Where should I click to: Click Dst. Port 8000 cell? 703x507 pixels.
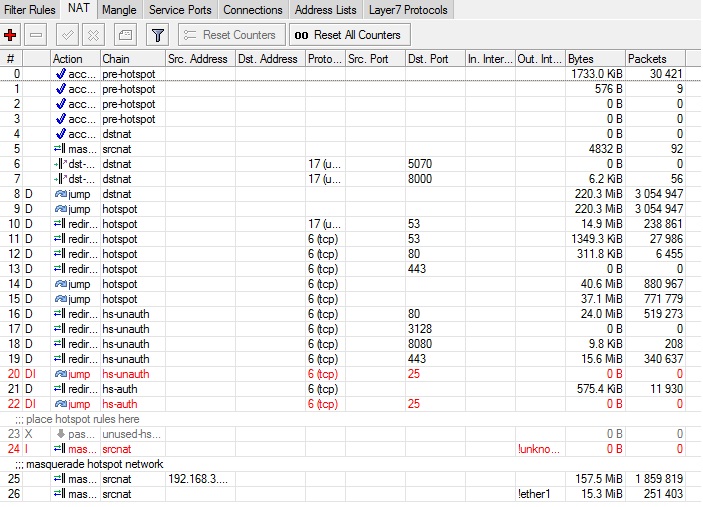tap(420, 179)
